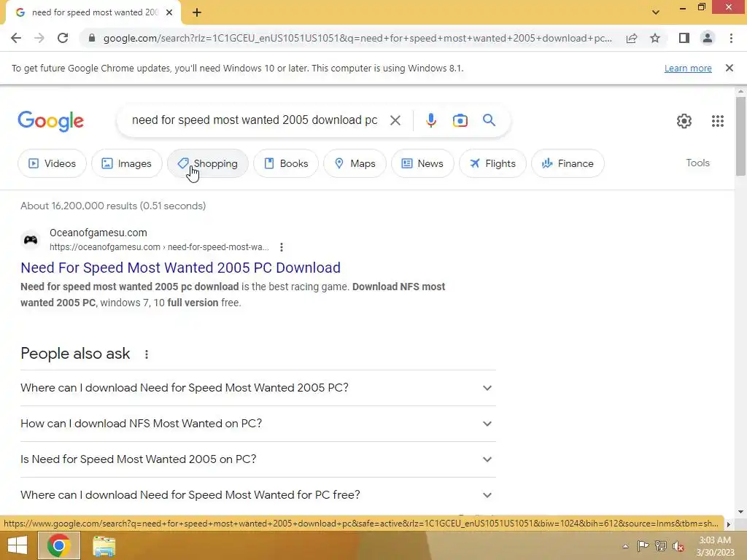
Task: Open the three-dot menu beside the Oceanofgamesu result
Action: pos(282,247)
